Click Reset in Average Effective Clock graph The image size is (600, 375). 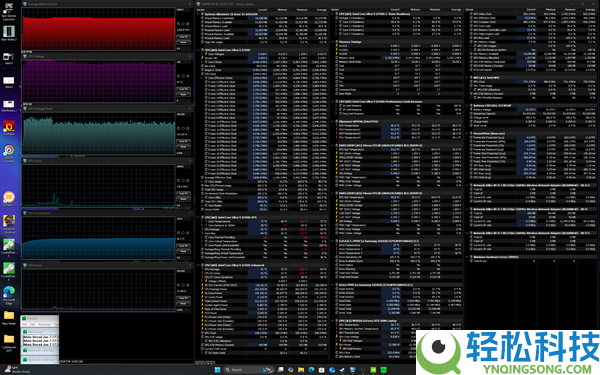183,42
